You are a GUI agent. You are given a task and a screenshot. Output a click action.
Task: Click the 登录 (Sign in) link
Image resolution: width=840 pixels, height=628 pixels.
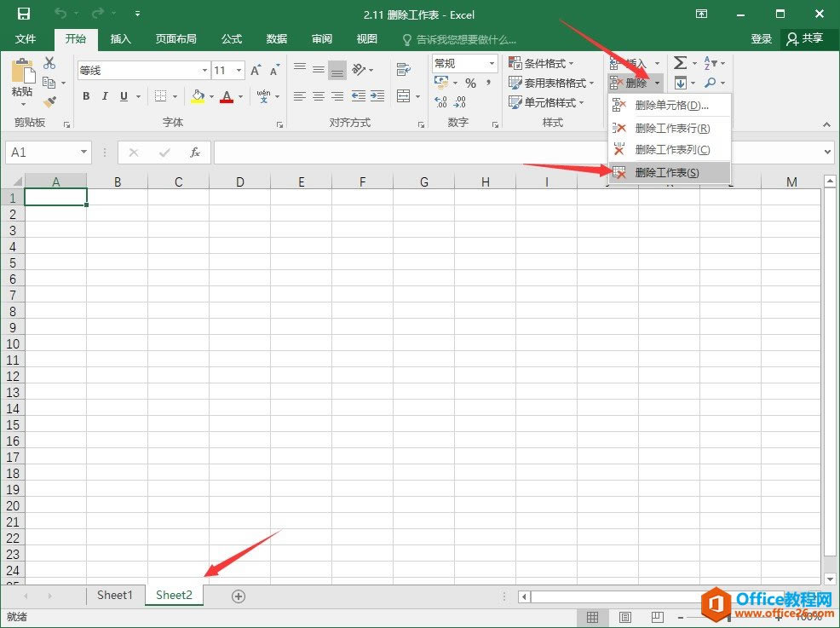(760, 38)
